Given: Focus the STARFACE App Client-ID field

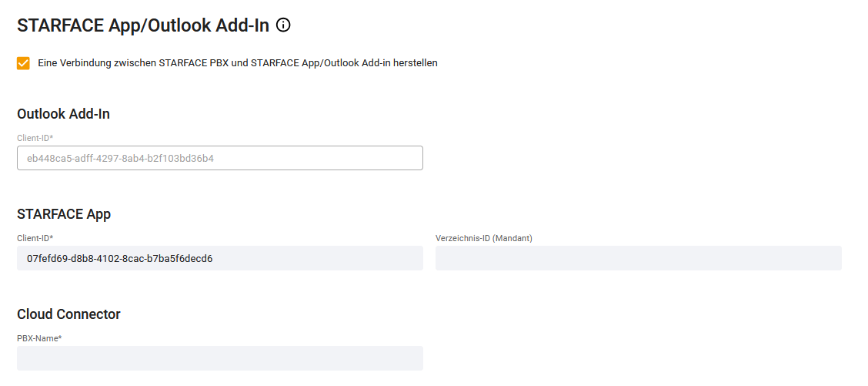Looking at the screenshot, I should pos(220,258).
